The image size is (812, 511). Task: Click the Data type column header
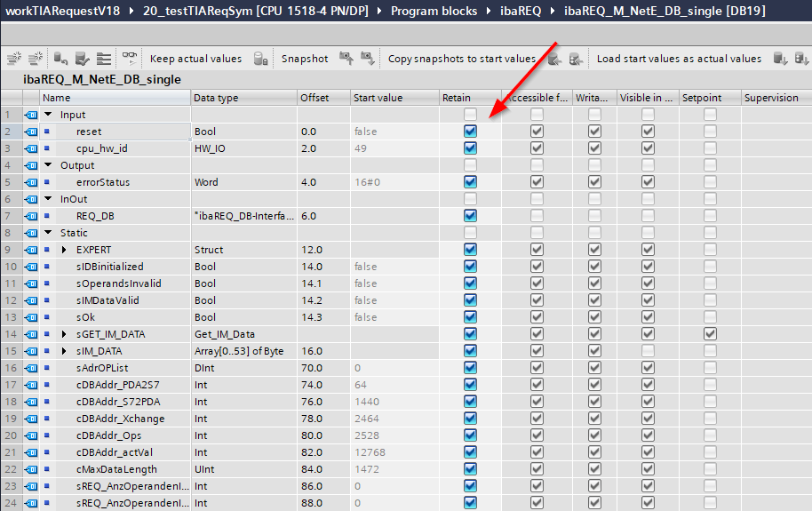pos(216,98)
